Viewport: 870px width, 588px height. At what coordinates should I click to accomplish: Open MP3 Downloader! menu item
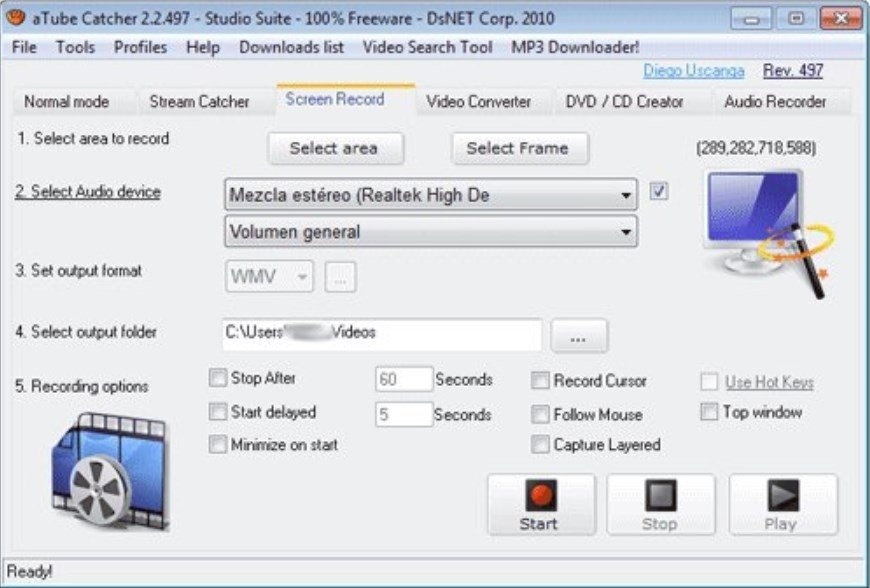[x=575, y=47]
